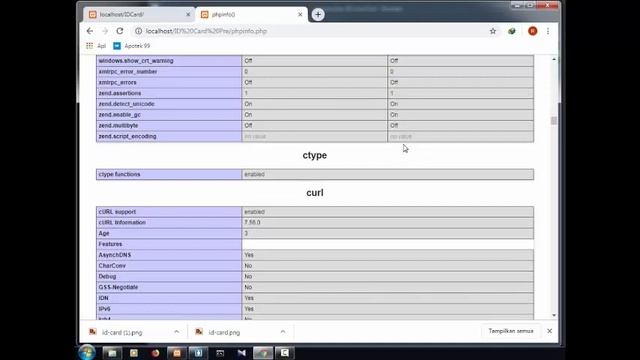Screen dimensions: 640x360
Task: Click the ctype section heading
Action: pyautogui.click(x=315, y=156)
